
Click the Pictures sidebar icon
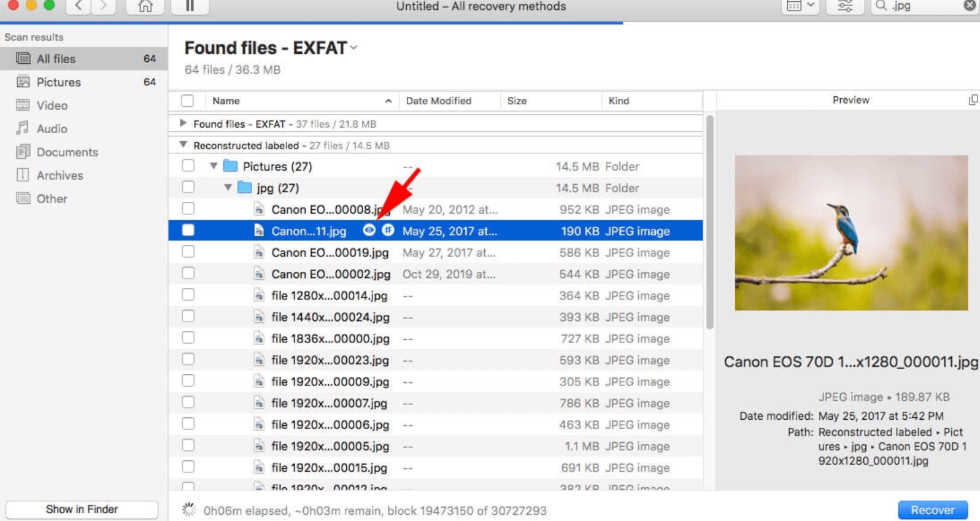[x=23, y=82]
